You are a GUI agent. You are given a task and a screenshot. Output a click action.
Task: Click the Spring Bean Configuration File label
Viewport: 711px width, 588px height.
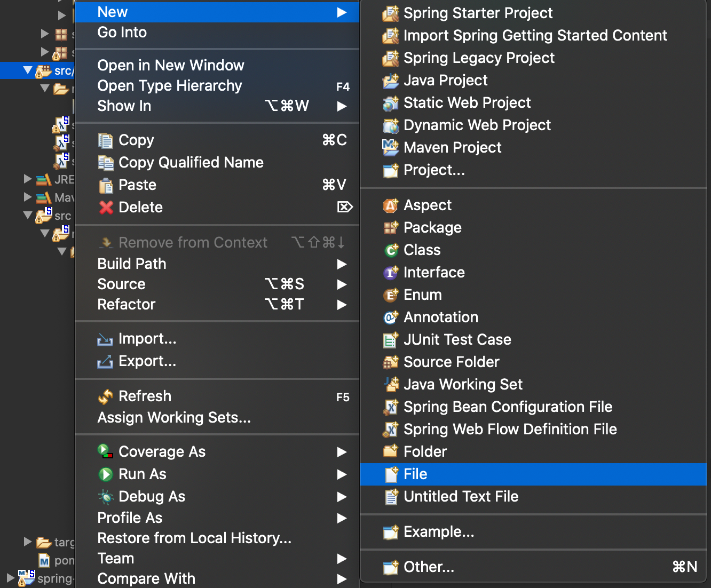point(508,407)
